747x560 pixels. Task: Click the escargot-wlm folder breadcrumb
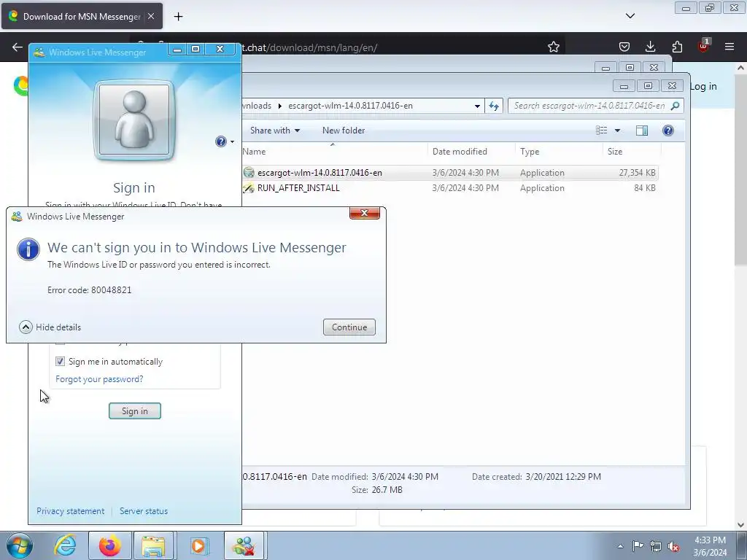tap(350, 106)
